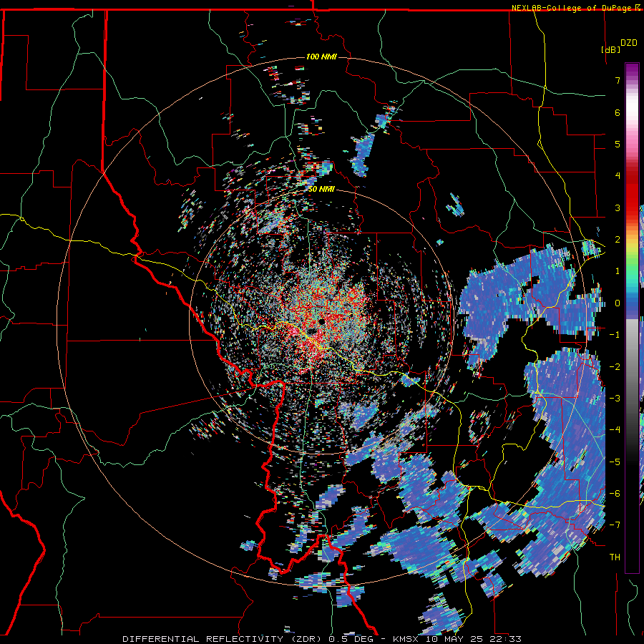Click the ZDR color scale bar
The height and width of the screenshot is (644, 644).
point(632,318)
